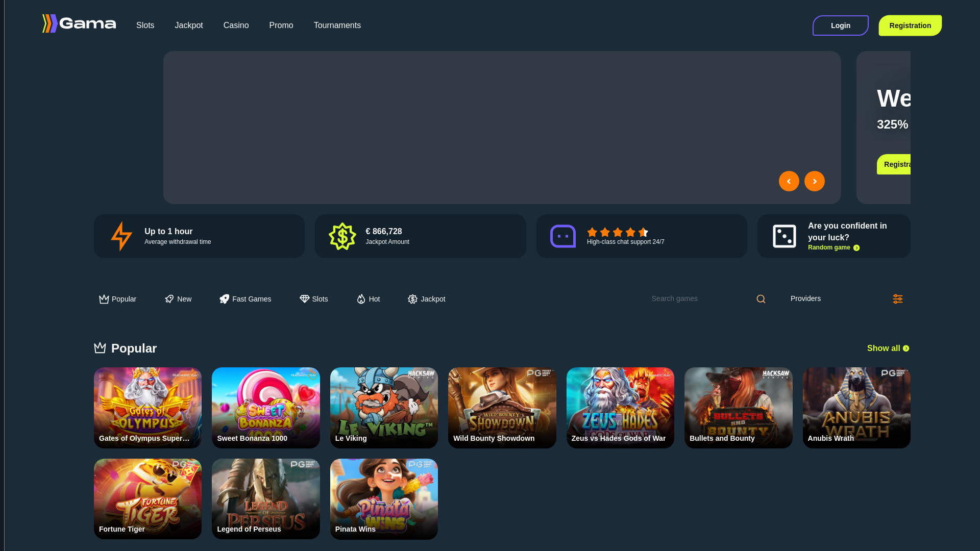Click the providers filter sliders icon
Screen dimensions: 980x551
click(897, 299)
